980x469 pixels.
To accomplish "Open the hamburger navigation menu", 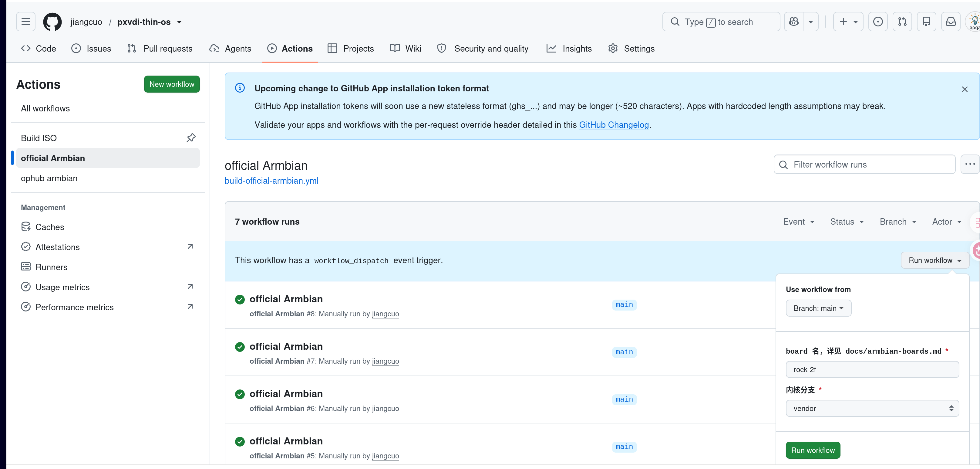I will [x=25, y=22].
